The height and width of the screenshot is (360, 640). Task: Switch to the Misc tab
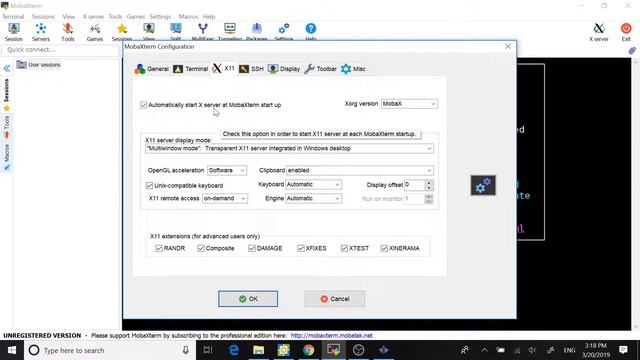tap(353, 69)
